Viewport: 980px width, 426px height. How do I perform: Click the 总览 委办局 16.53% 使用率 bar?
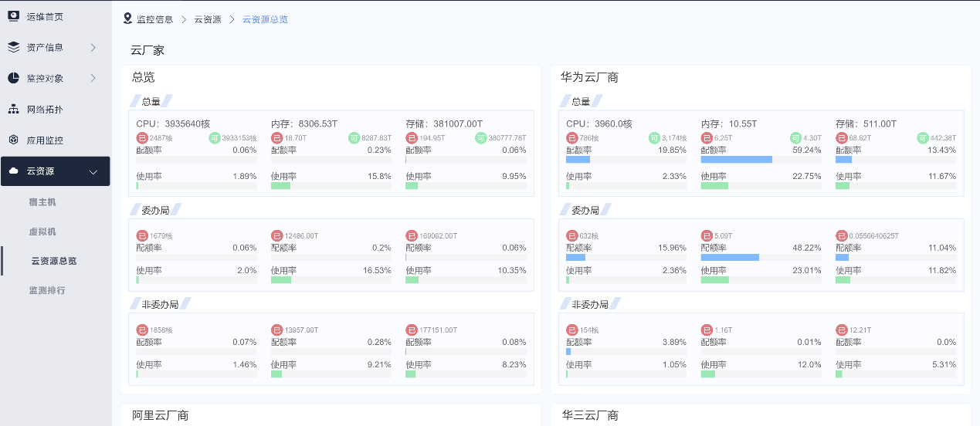331,279
